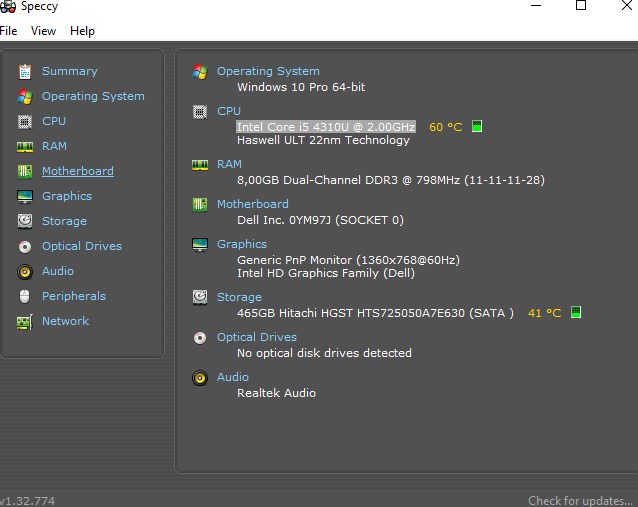Image resolution: width=638 pixels, height=507 pixels.
Task: Click the green CPU temperature indicator icon
Action: tap(477, 126)
